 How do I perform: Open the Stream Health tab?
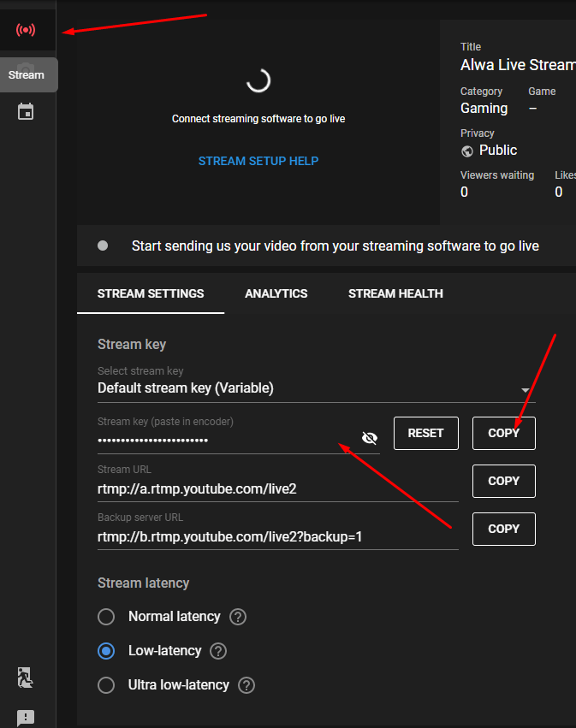[x=395, y=293]
